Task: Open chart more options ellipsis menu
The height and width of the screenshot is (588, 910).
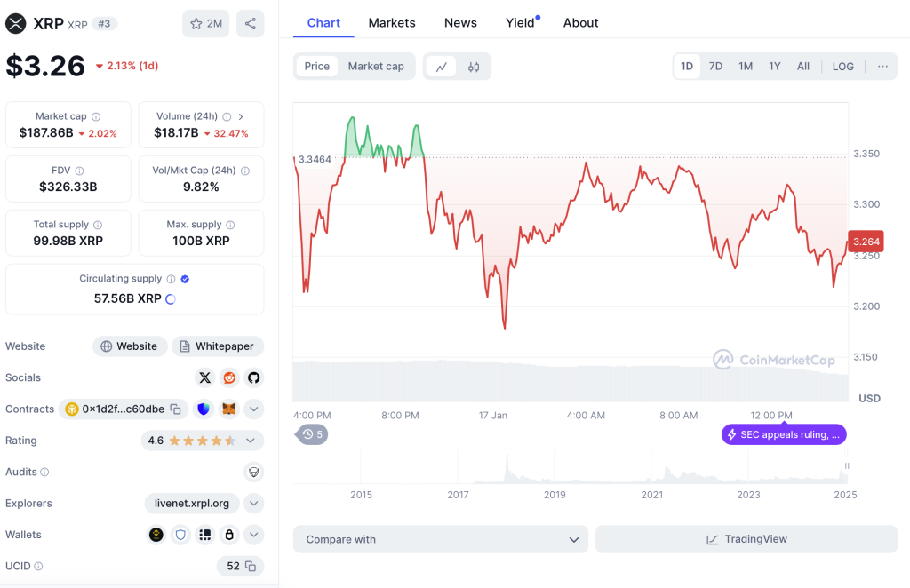Action: point(882,66)
